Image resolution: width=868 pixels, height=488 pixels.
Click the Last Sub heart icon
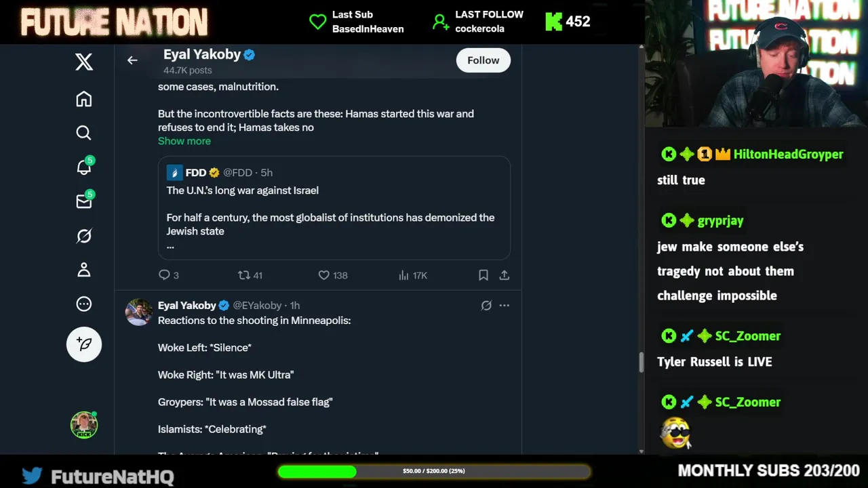pos(317,22)
